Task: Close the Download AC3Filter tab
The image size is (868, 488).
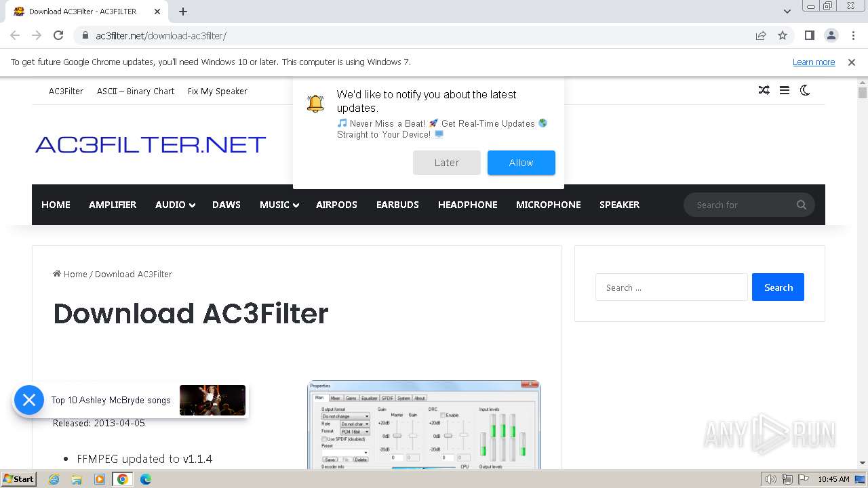Action: (157, 12)
